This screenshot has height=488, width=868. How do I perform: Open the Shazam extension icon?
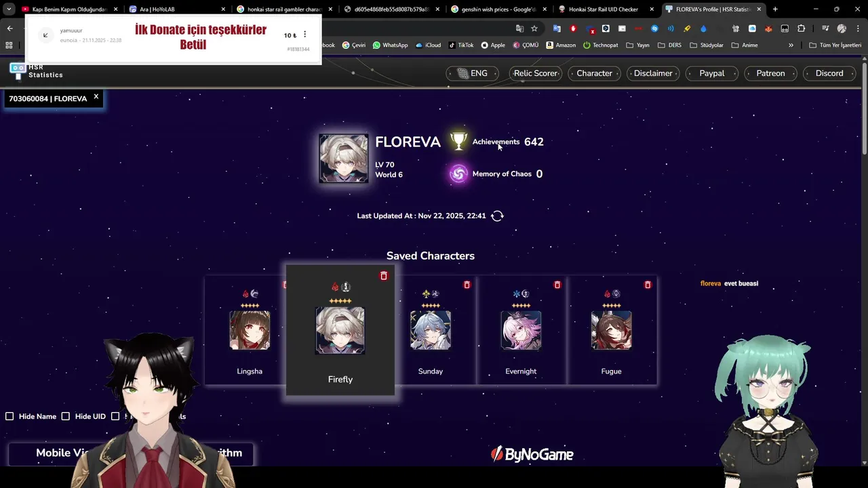[654, 28]
